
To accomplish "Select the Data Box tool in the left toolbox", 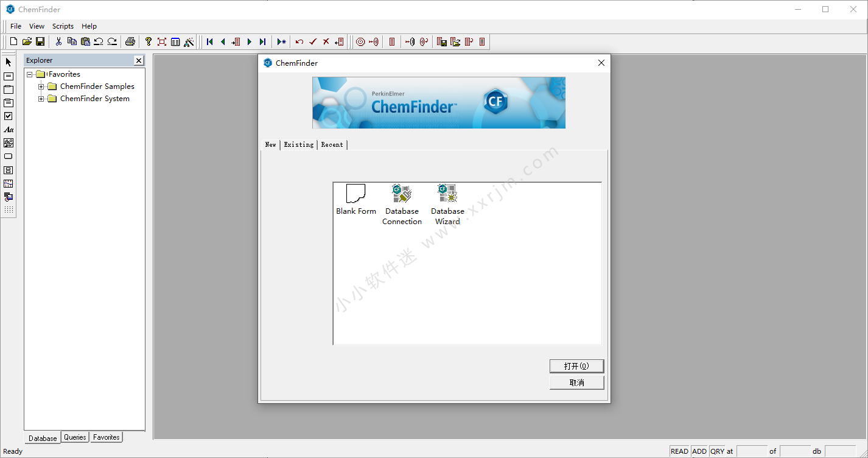I will coord(9,76).
